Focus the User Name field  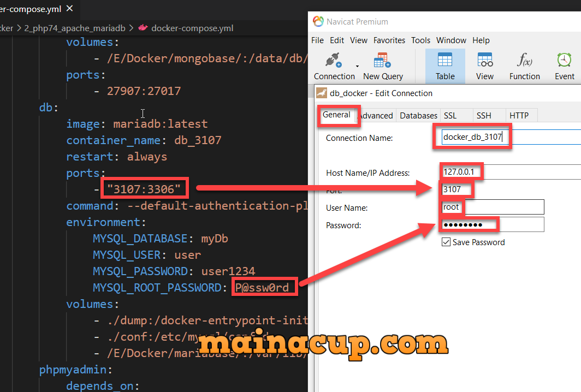[x=493, y=207]
